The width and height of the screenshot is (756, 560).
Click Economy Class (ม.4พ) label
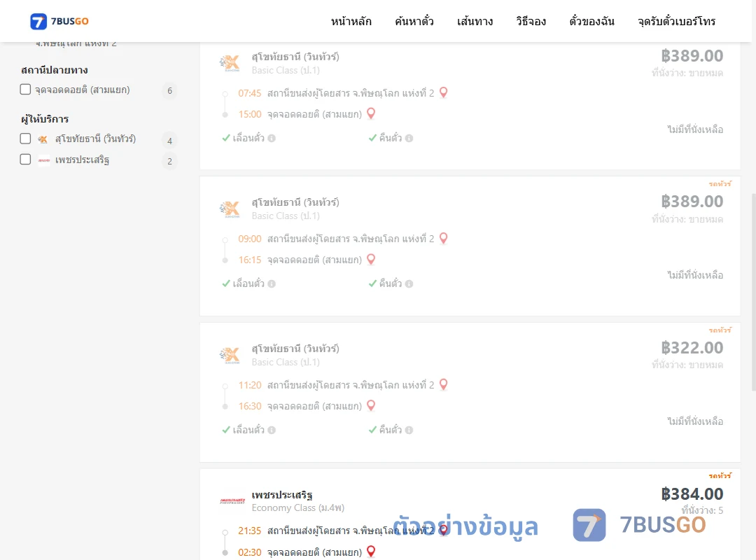[x=298, y=508]
